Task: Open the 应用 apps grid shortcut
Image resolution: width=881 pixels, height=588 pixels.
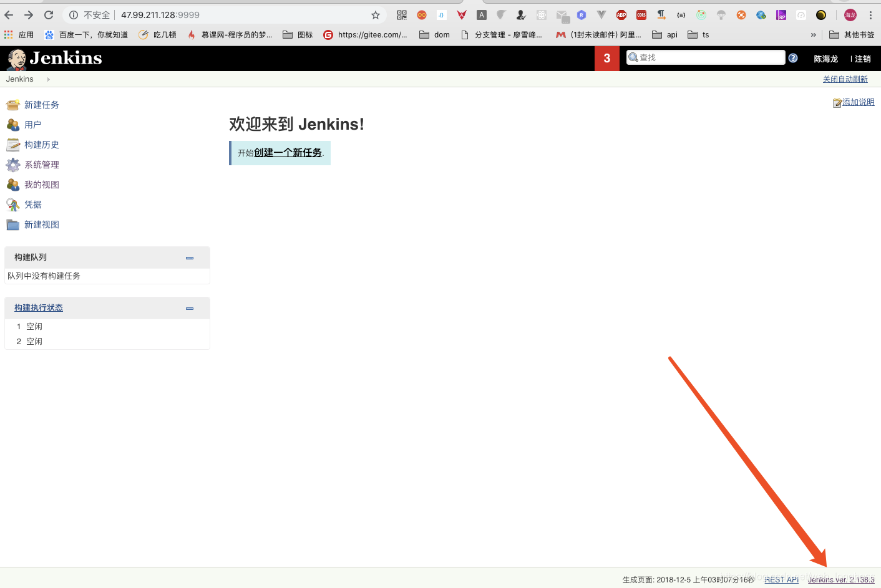Action: coord(19,35)
